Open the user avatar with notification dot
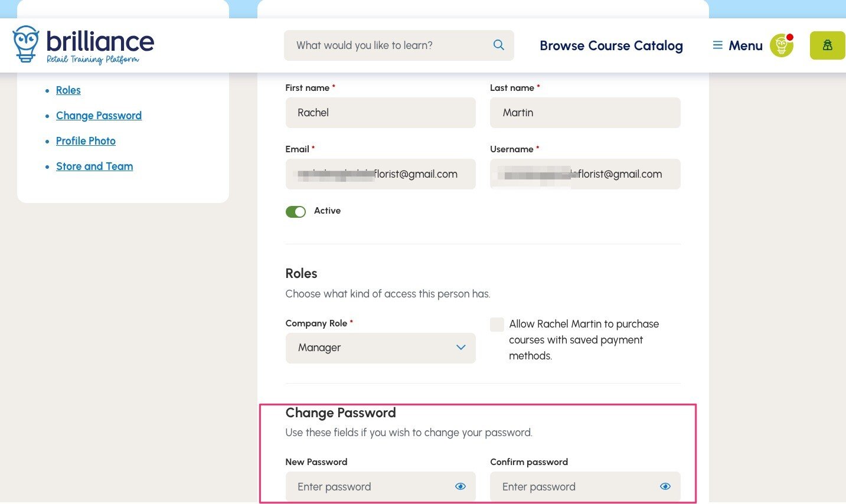Screen dimensions: 846x504 781,45
